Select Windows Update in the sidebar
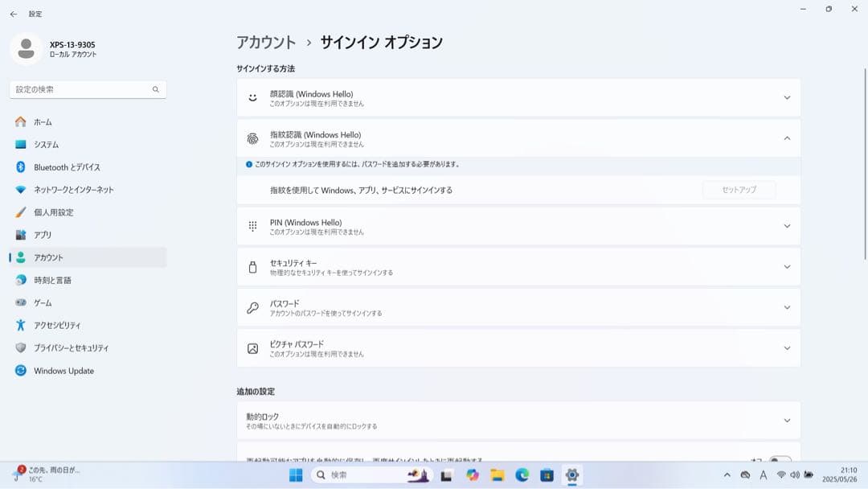868x489 pixels. (62, 371)
